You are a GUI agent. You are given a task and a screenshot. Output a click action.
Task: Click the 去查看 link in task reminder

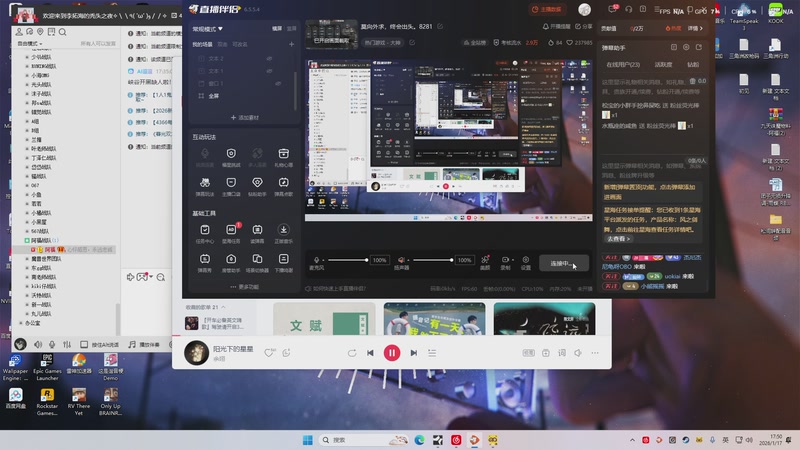618,239
